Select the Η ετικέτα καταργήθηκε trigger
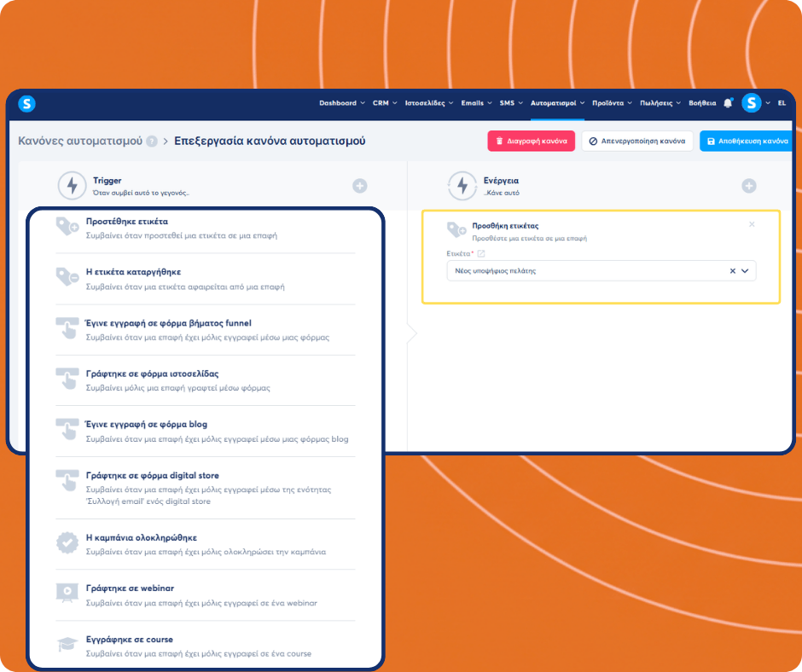This screenshot has height=672, width=802. point(205,279)
